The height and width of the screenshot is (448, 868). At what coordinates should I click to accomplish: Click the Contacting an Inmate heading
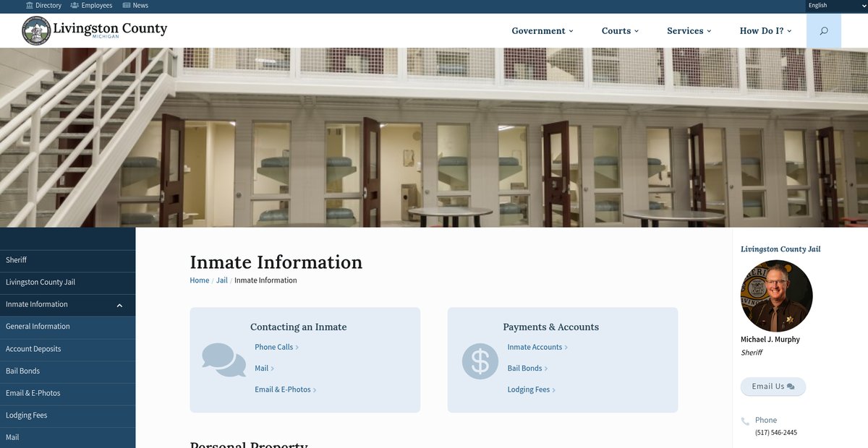299,327
